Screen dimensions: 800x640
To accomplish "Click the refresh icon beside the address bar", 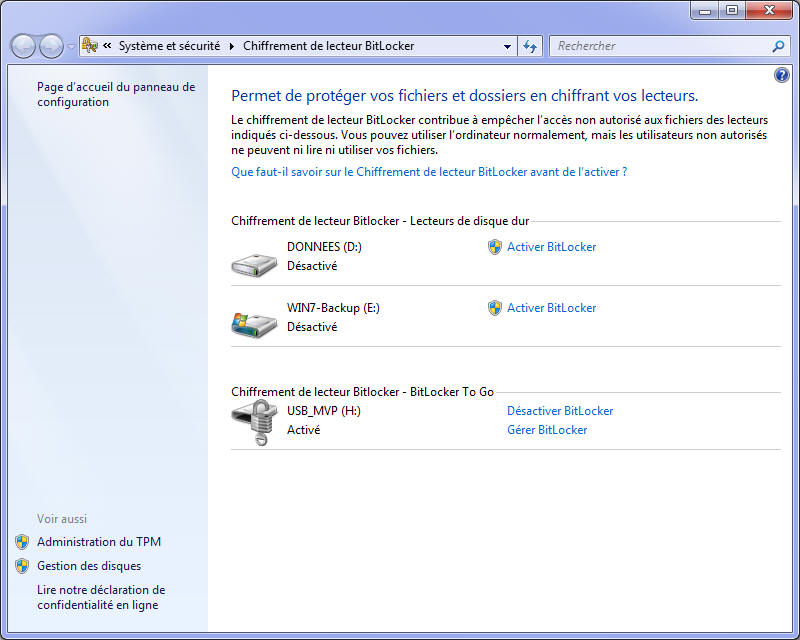I will coord(530,46).
